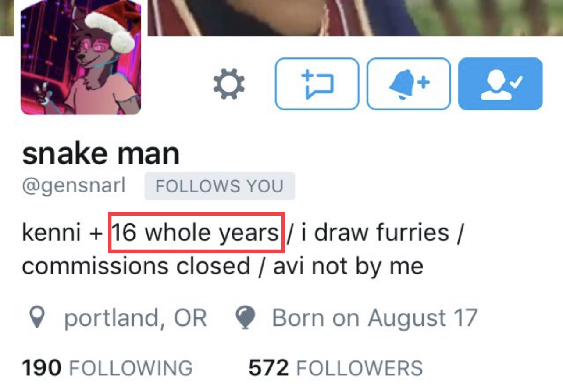Click the FOLLOWS YOU badge

pos(220,186)
